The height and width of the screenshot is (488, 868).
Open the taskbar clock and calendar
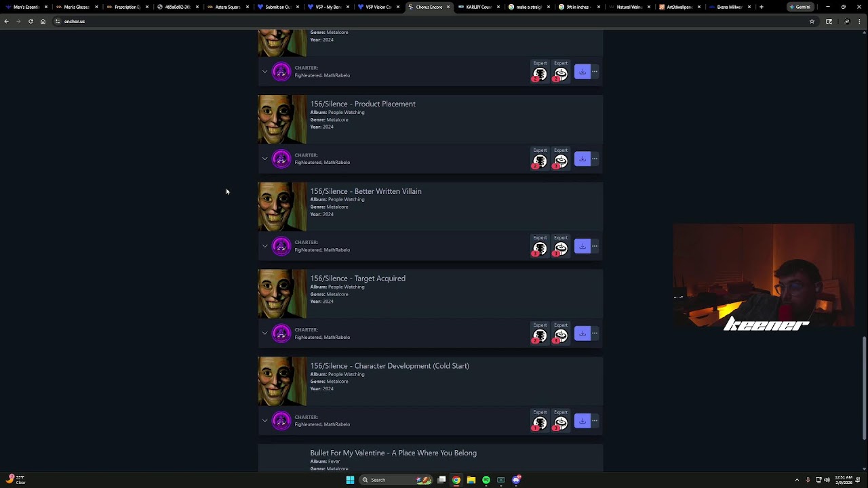[x=844, y=480]
